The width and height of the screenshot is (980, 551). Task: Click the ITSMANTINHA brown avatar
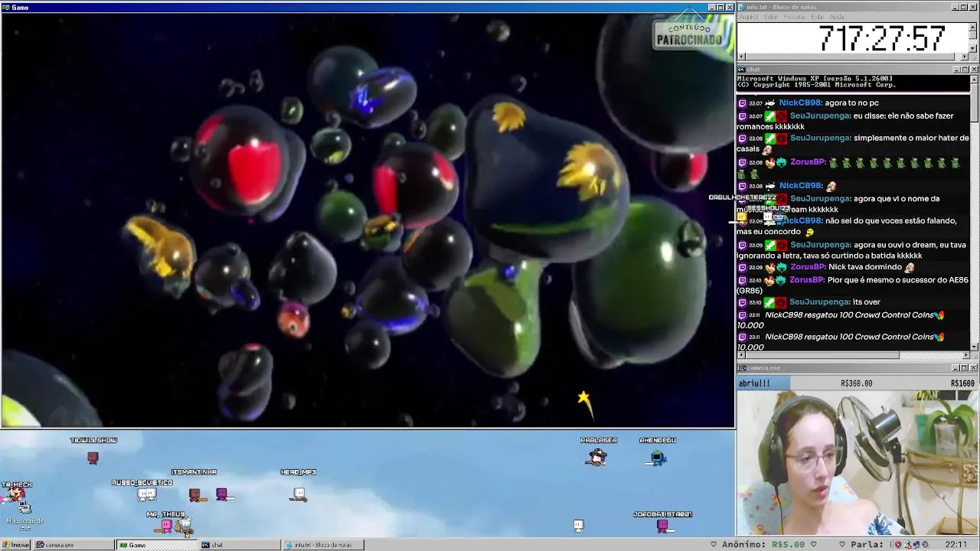click(x=195, y=495)
